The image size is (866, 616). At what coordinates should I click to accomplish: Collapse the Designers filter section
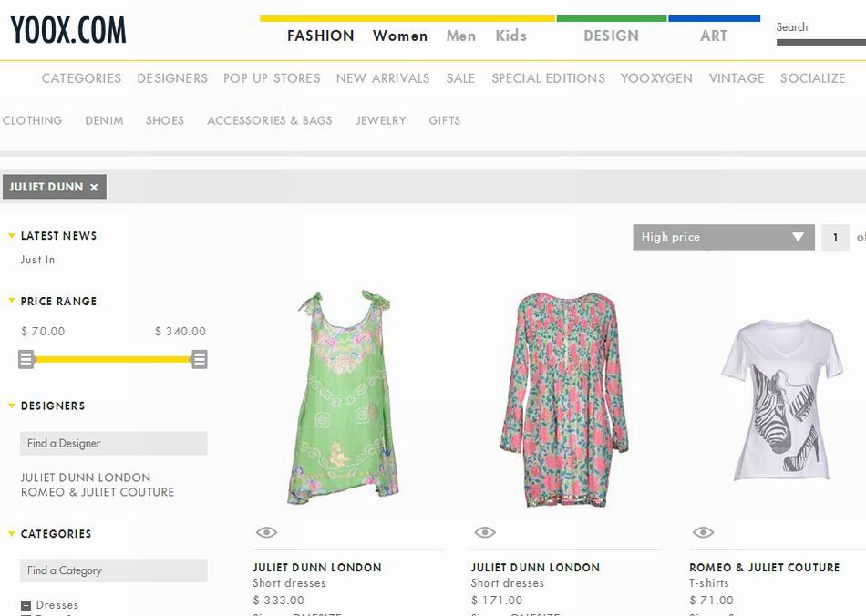[x=12, y=406]
